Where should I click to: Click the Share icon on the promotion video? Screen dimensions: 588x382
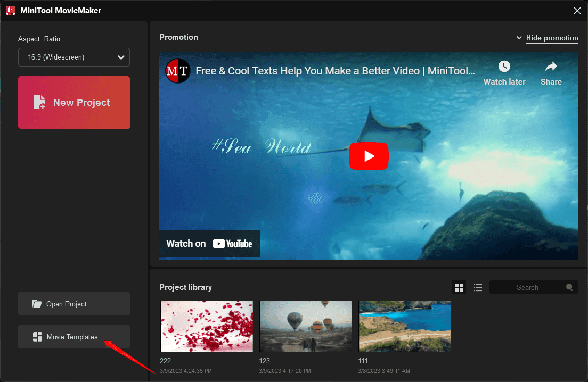[x=551, y=66]
